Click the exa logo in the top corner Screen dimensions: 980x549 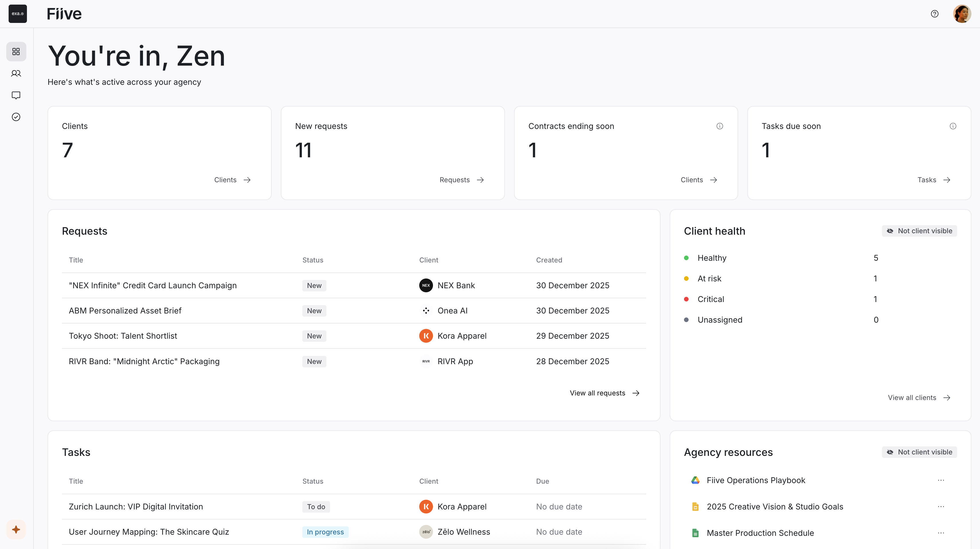(17, 14)
